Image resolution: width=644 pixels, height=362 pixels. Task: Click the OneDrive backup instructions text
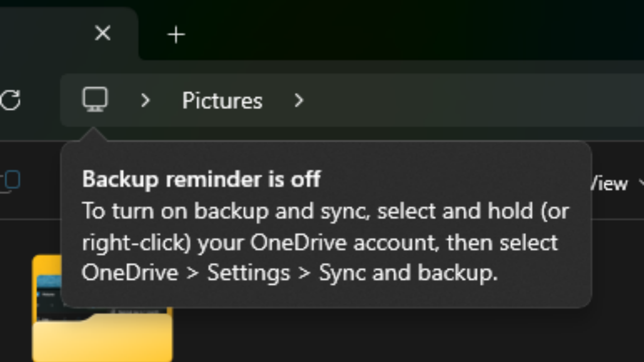click(325, 242)
